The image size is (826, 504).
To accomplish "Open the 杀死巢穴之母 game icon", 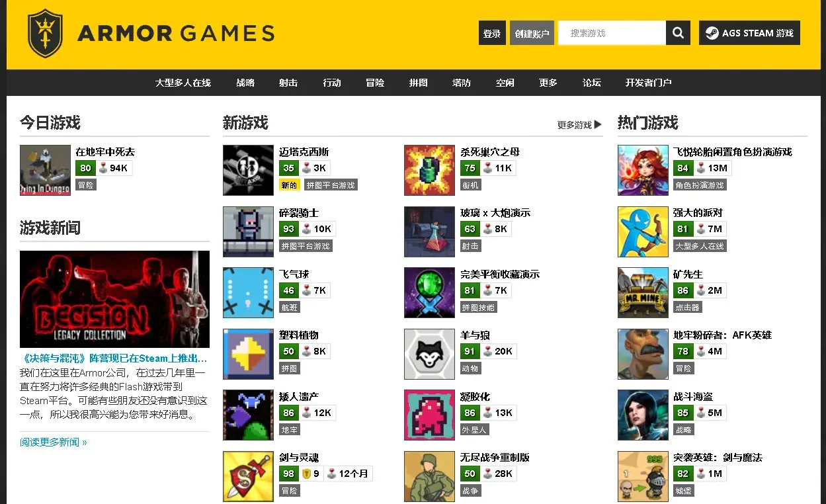I will pyautogui.click(x=429, y=170).
